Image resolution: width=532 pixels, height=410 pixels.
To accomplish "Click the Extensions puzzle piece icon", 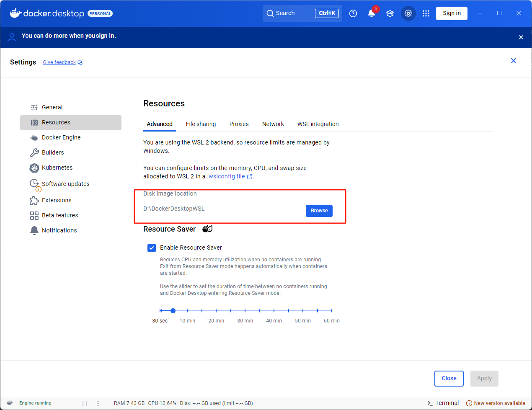I will tap(34, 201).
